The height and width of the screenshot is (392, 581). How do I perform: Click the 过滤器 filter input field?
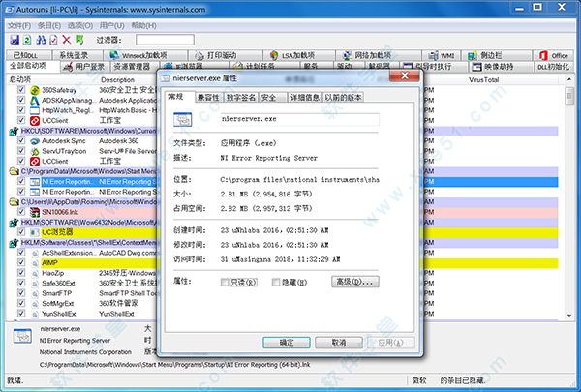click(x=165, y=40)
